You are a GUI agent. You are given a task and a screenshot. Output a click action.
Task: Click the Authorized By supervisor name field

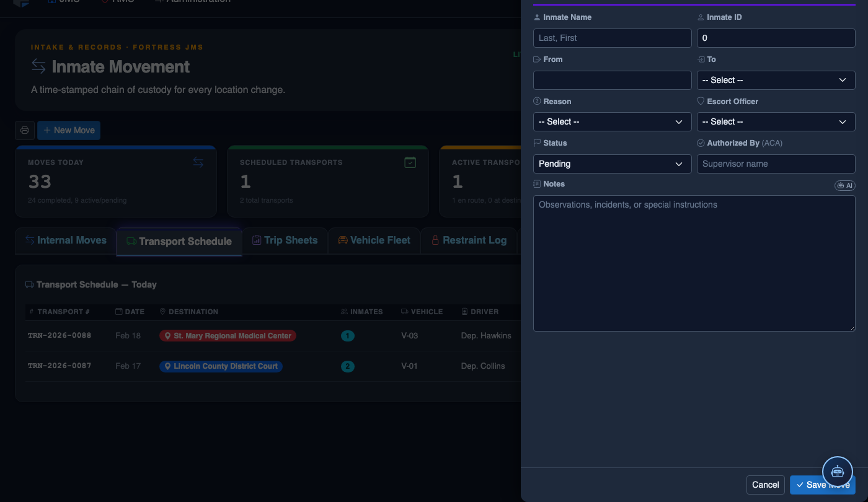776,164
